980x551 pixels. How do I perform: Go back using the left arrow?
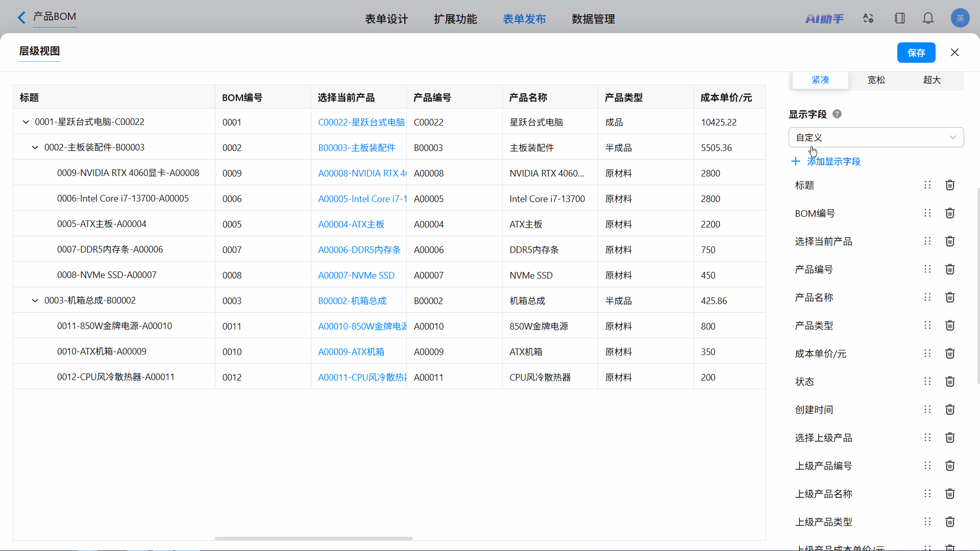click(21, 18)
